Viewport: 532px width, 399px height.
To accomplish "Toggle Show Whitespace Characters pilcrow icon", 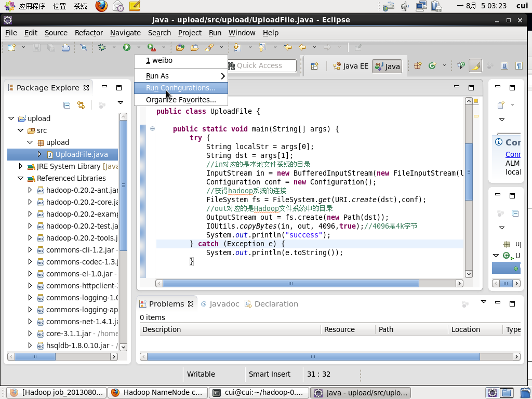I will 518,66.
